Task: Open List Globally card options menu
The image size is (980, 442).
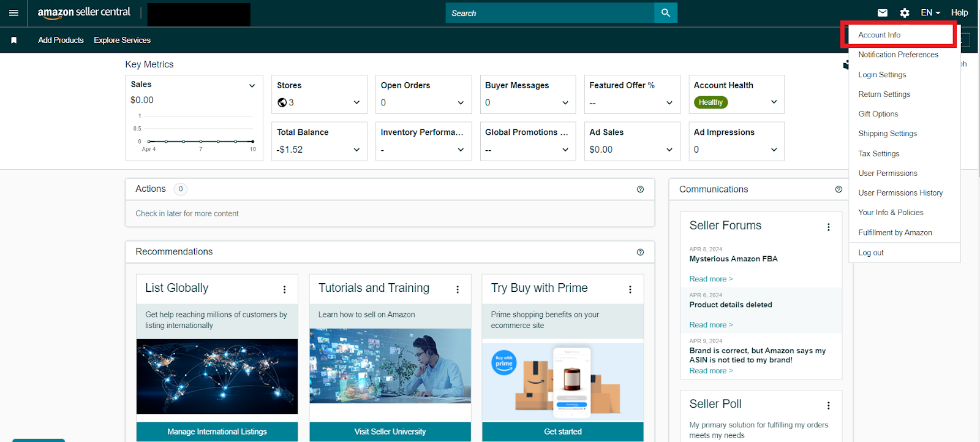Action: (284, 289)
